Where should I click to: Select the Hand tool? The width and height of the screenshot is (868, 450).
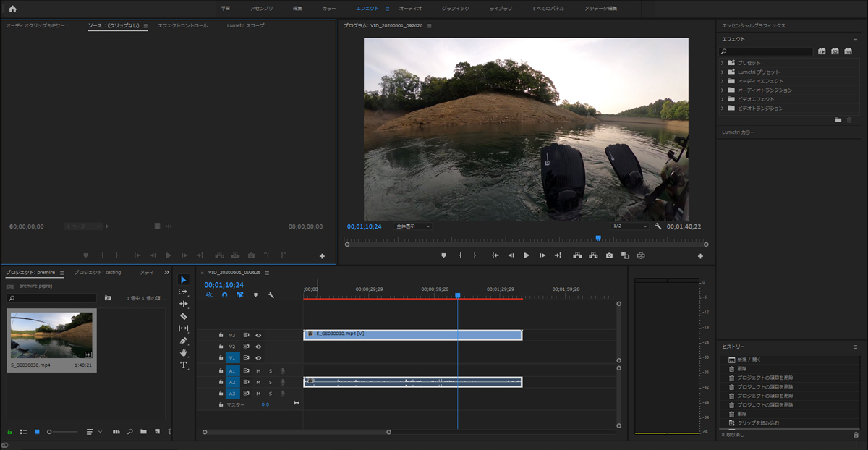pos(183,353)
